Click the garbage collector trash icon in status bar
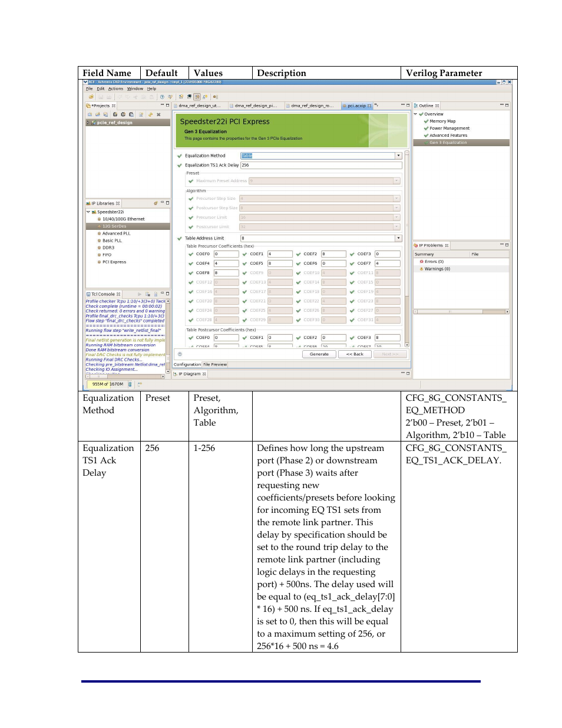Image resolution: width=562 pixels, height=728 pixels. point(130,384)
